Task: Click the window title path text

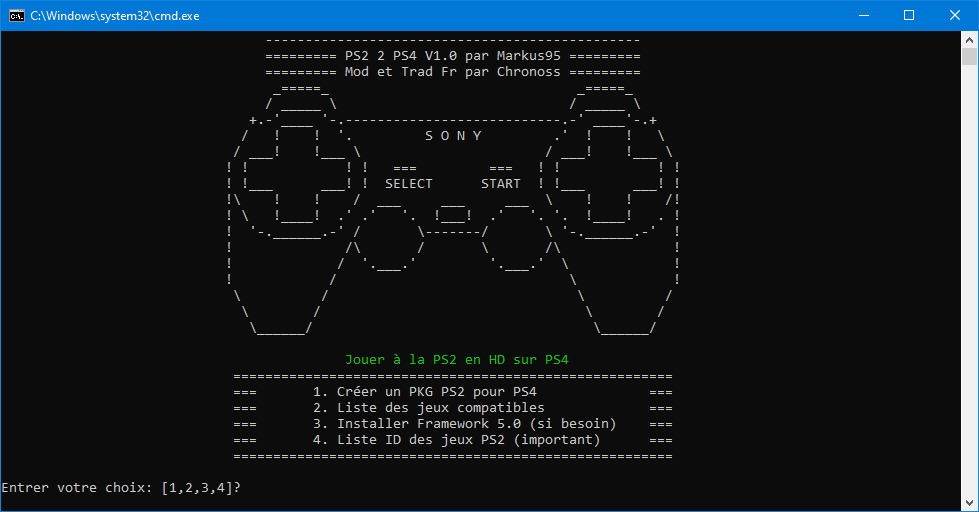Action: click(x=114, y=16)
